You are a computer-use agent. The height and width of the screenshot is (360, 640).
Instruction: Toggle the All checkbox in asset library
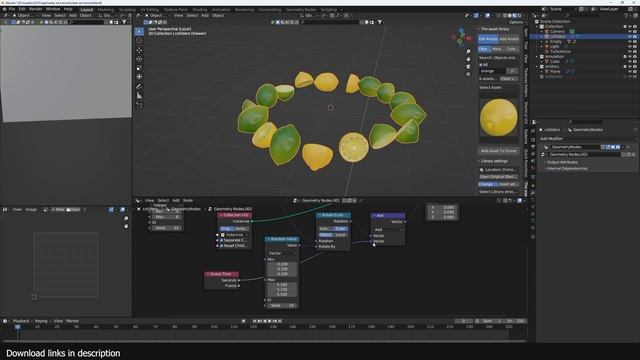point(481,64)
